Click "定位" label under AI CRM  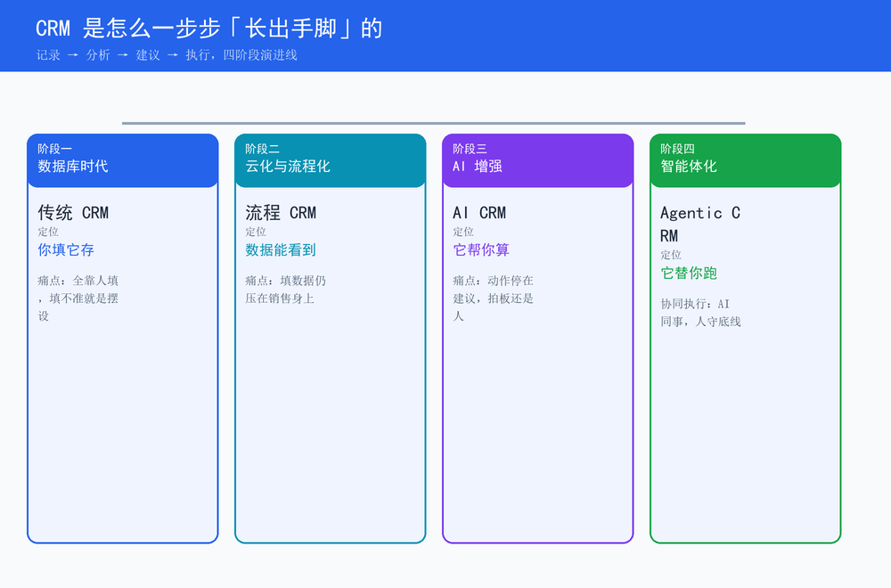point(462,232)
